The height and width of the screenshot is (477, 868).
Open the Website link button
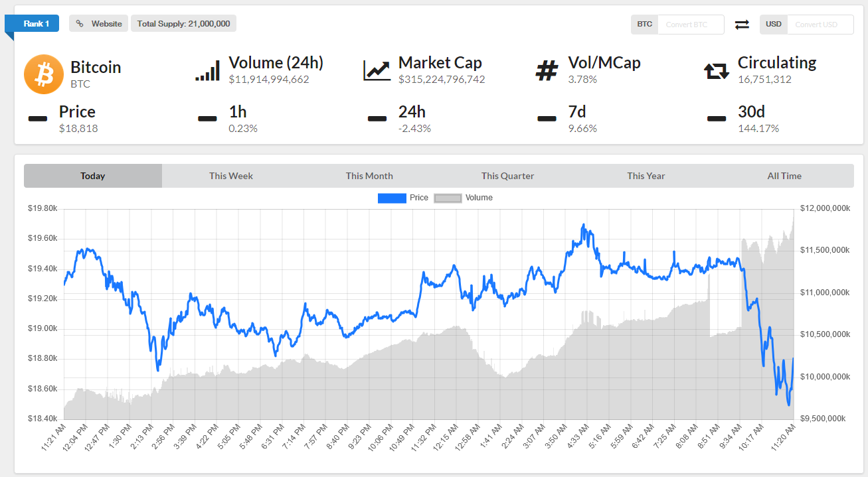pos(98,24)
